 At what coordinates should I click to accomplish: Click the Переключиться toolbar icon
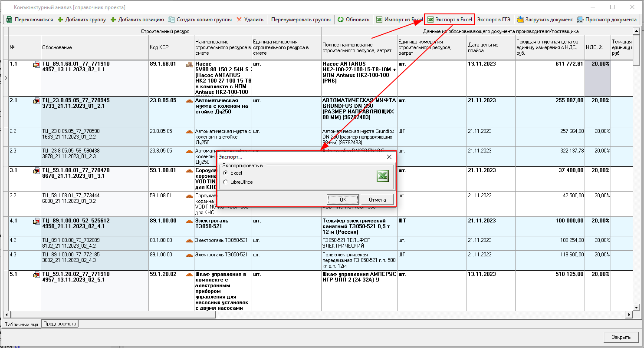(x=9, y=20)
